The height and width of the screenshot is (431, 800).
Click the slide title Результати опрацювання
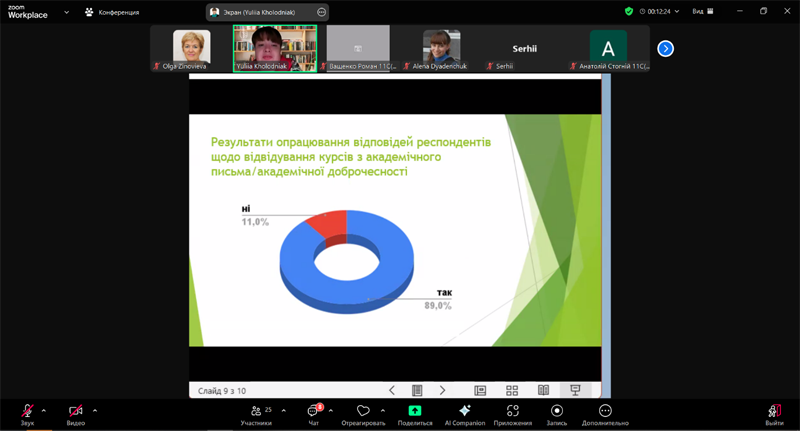point(351,157)
